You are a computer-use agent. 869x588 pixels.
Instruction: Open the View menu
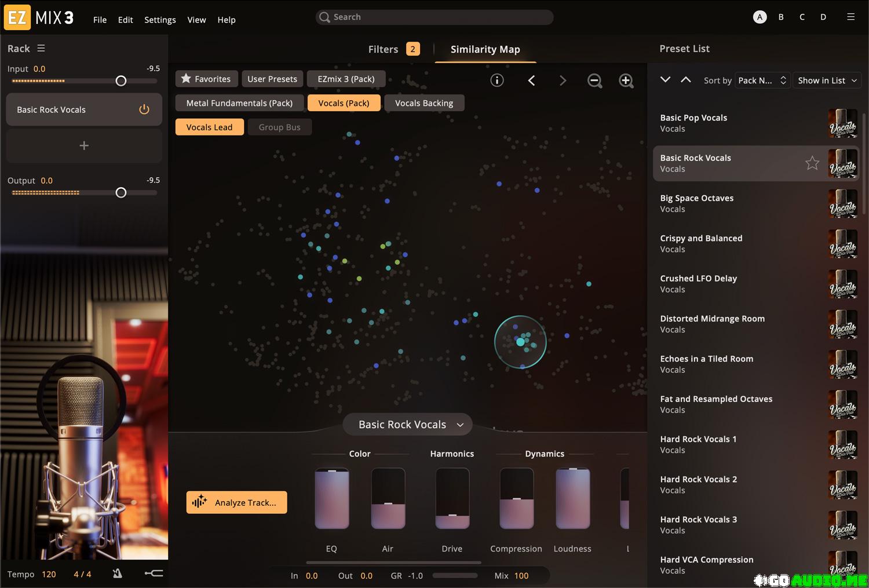pyautogui.click(x=196, y=20)
